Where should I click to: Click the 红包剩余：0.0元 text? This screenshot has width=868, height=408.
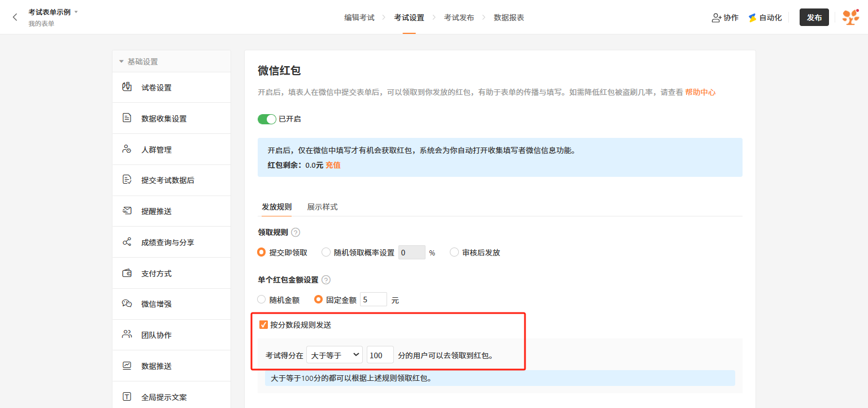click(296, 165)
